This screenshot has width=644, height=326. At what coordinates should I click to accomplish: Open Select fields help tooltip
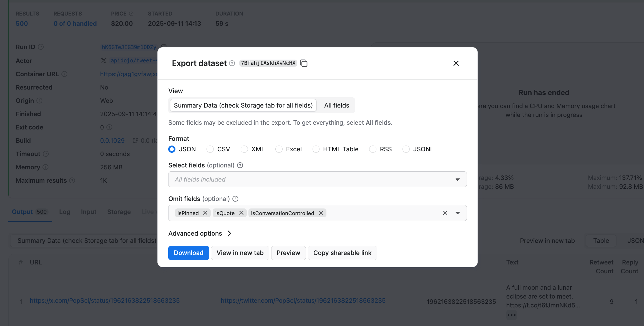(x=240, y=165)
